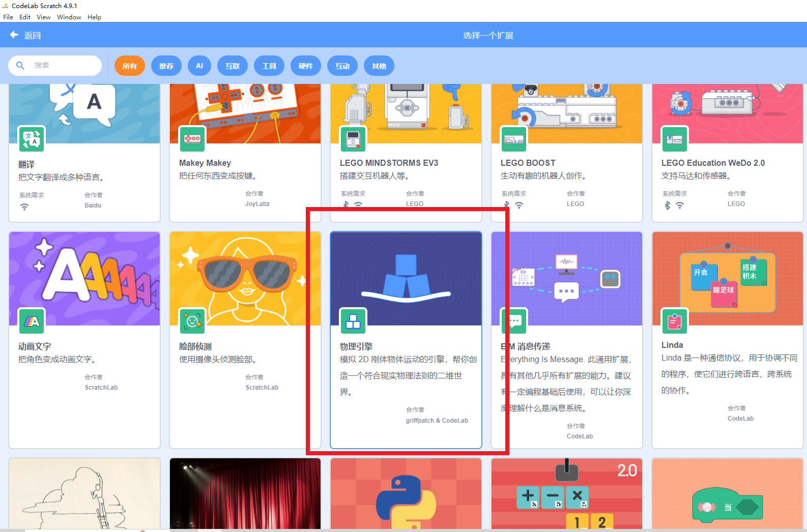Click the LEGO BOOST title

528,163
